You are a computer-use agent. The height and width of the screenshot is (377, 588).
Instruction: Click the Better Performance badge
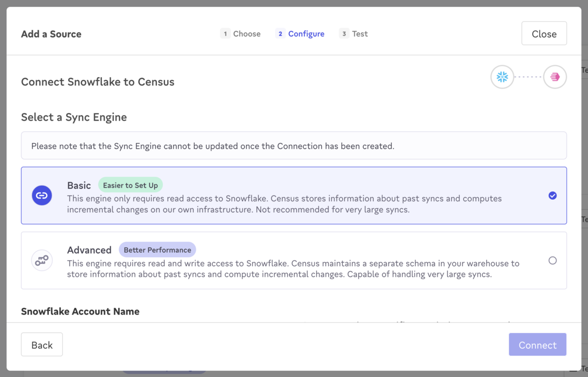[x=157, y=249]
